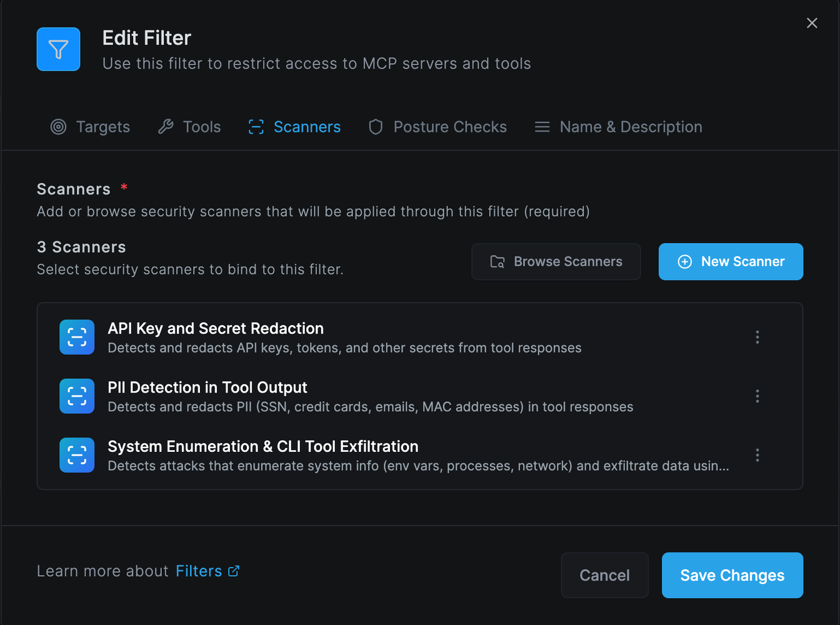Open options menu for System Enumeration scanner

pyautogui.click(x=757, y=455)
